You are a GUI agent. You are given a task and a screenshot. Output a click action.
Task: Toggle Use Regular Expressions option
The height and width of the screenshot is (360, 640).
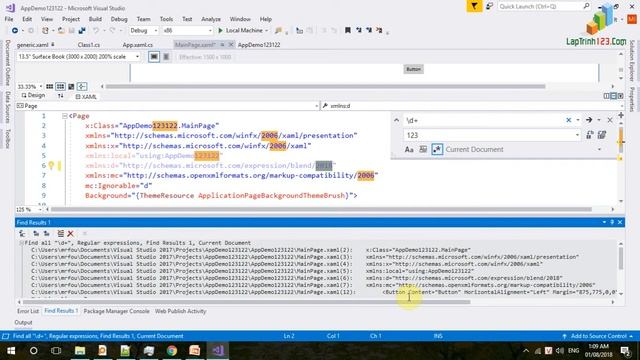coord(437,149)
